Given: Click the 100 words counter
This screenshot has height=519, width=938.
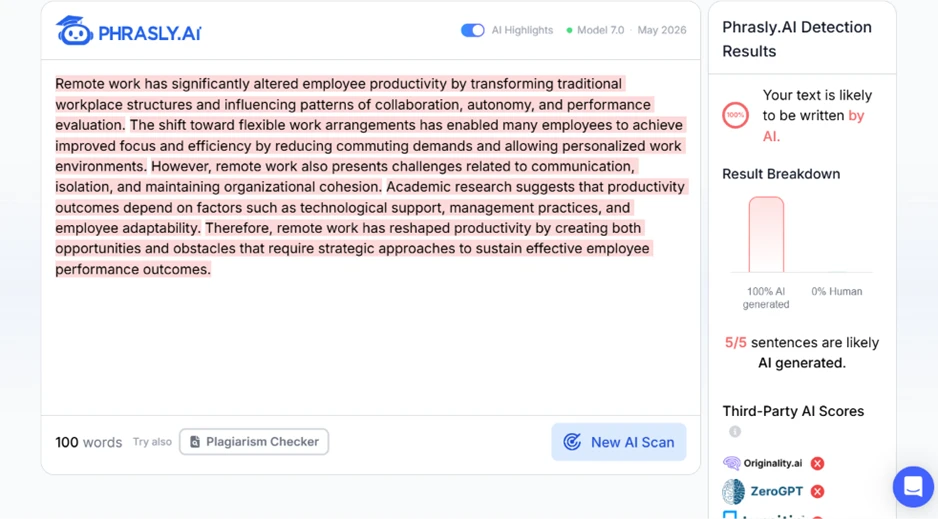Looking at the screenshot, I should 89,442.
